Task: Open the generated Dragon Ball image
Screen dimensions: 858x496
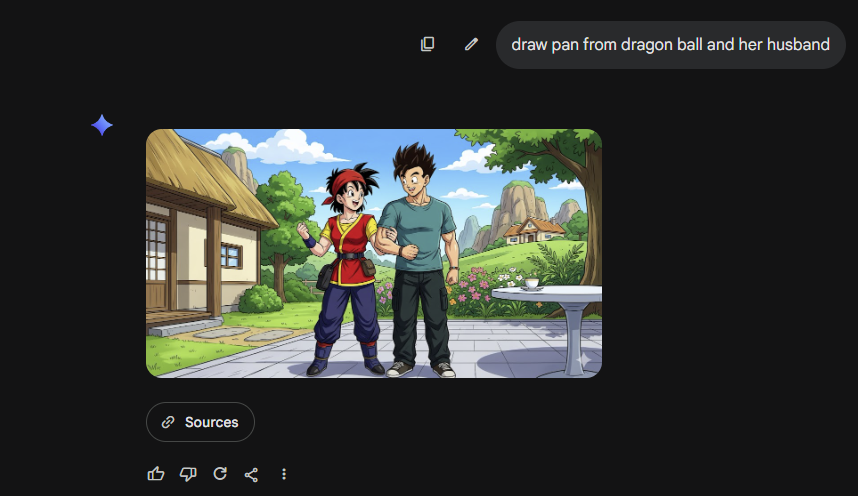Action: 374,253
